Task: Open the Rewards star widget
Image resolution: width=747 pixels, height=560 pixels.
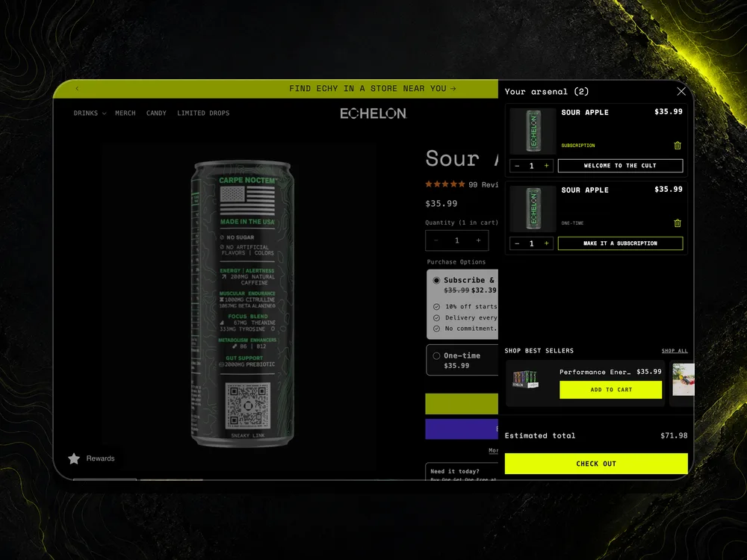Action: point(91,458)
